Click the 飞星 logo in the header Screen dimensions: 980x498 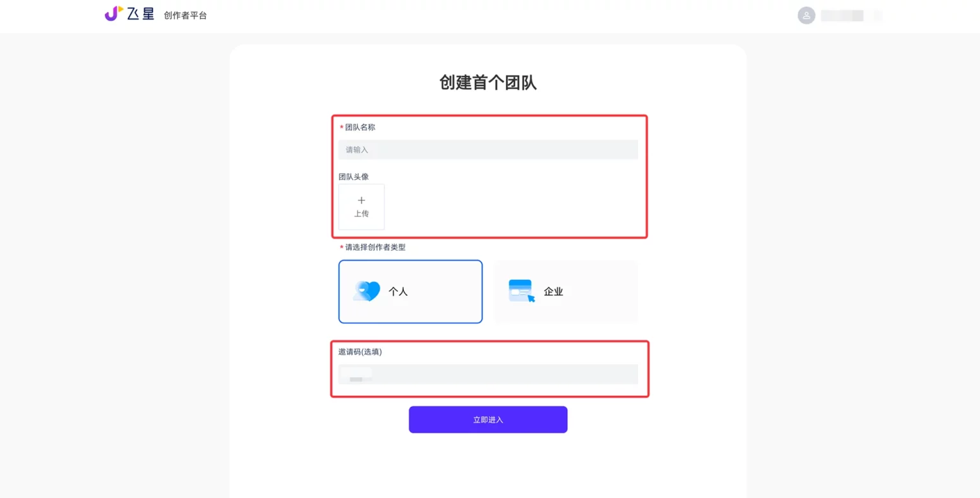click(x=128, y=13)
